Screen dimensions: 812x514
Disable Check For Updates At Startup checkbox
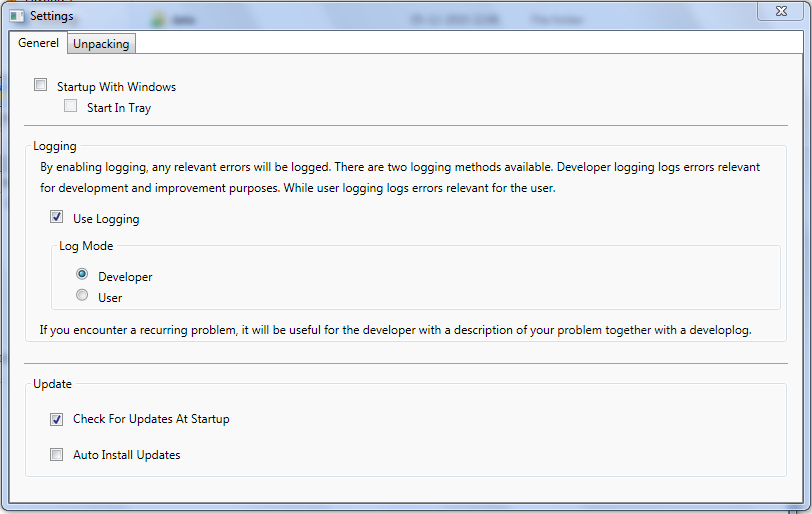[57, 419]
